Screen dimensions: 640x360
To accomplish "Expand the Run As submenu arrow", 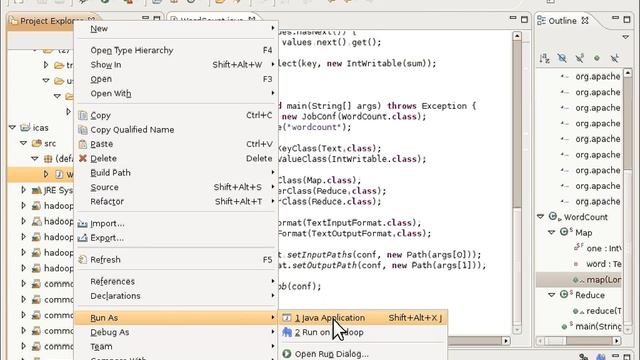I will 273,318.
